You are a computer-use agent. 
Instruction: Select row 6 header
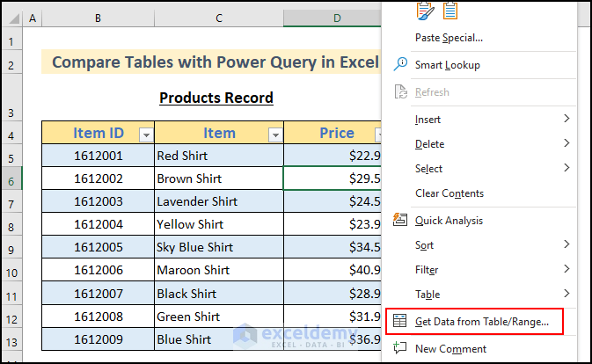[11, 178]
